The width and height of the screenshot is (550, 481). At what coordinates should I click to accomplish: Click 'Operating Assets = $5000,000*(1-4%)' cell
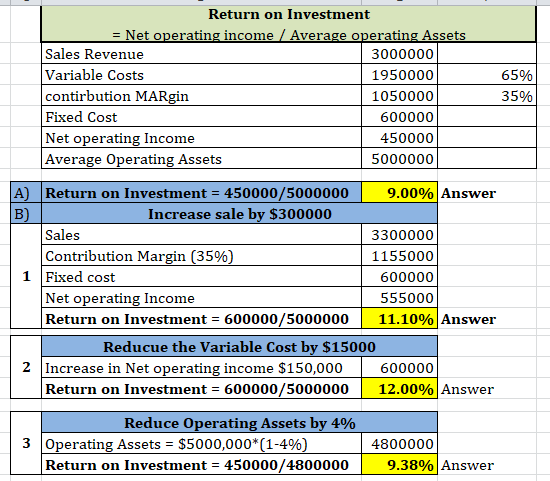pyautogui.click(x=201, y=443)
